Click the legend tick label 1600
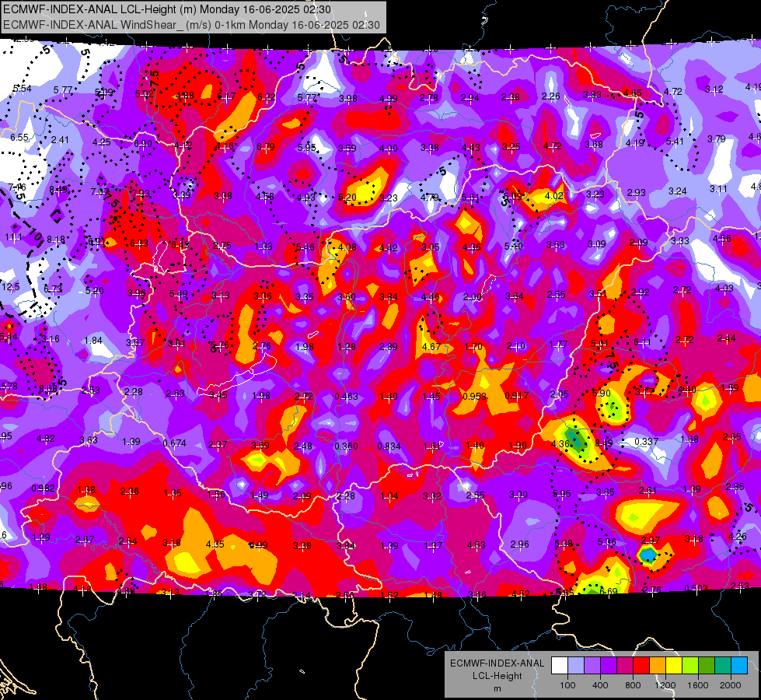This screenshot has height=700, width=761. tap(698, 685)
